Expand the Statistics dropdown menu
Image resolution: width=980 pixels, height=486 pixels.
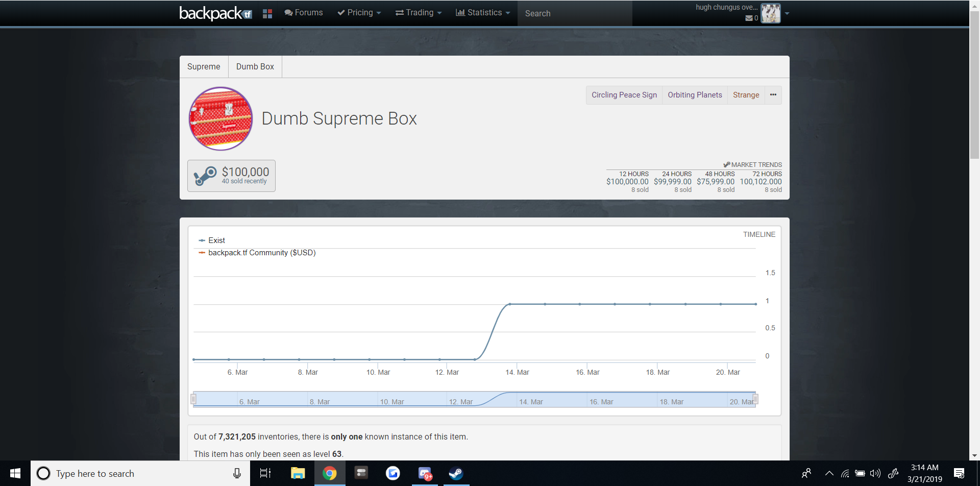pyautogui.click(x=483, y=13)
